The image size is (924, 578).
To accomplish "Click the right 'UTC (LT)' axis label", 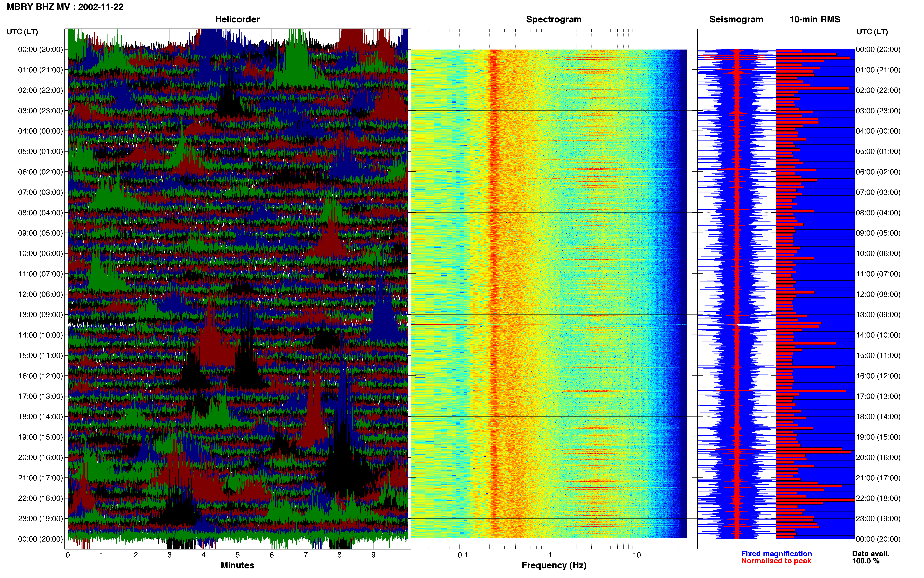I will coord(872,32).
